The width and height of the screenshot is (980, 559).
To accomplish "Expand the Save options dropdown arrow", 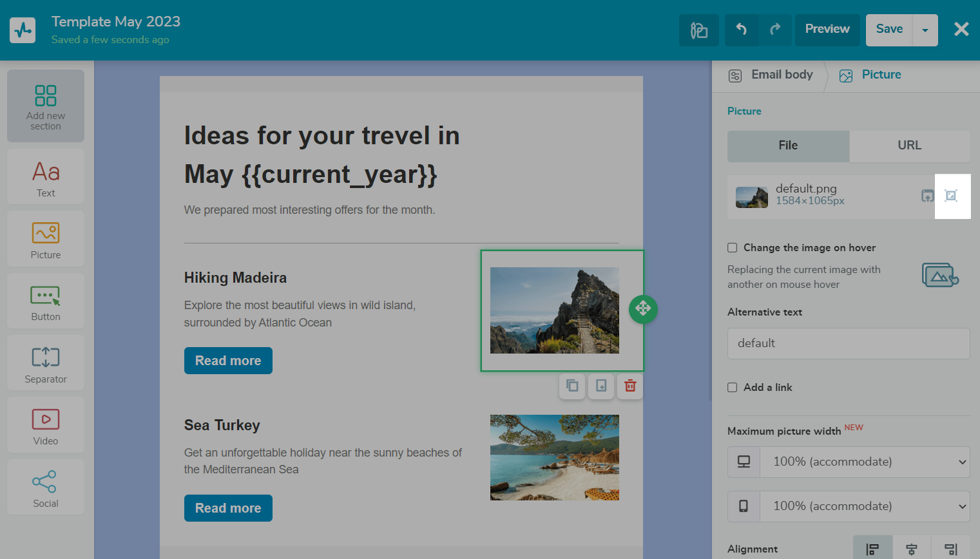I will pos(925,30).
